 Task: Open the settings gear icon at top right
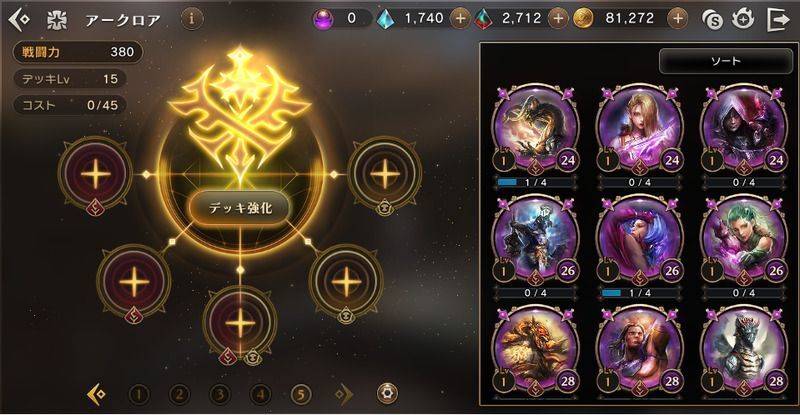743,19
